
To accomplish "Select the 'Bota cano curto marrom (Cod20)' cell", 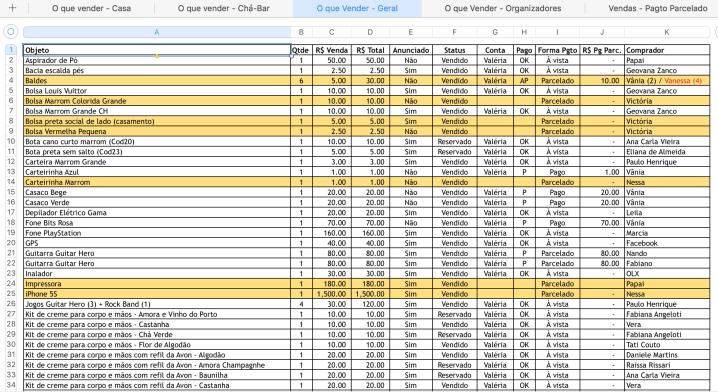I will point(157,142).
